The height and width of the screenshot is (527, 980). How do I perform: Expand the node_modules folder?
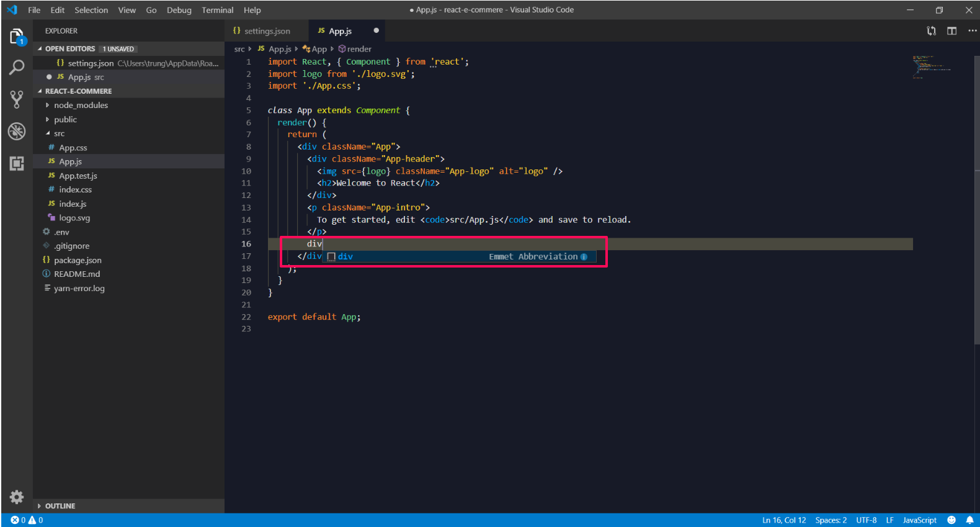[81, 106]
